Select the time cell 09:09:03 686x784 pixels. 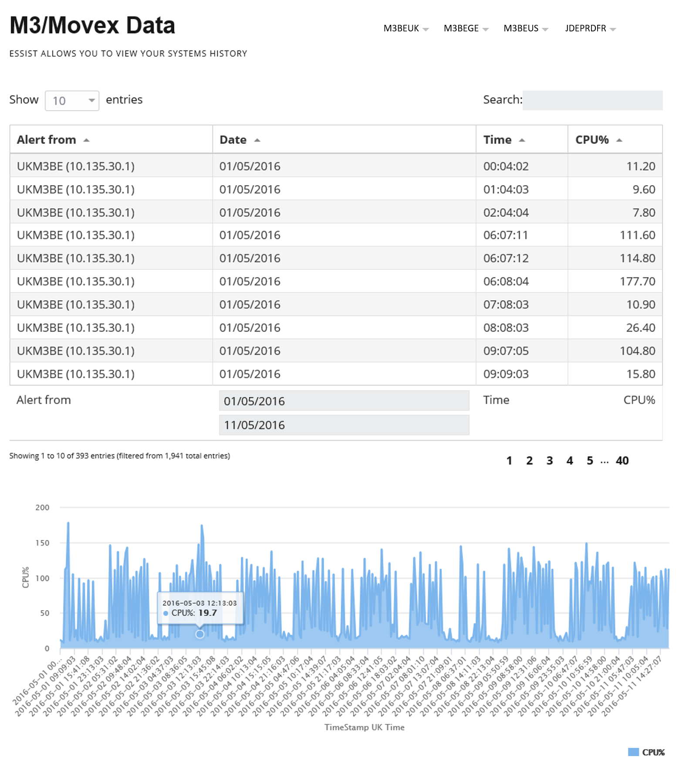(x=522, y=374)
